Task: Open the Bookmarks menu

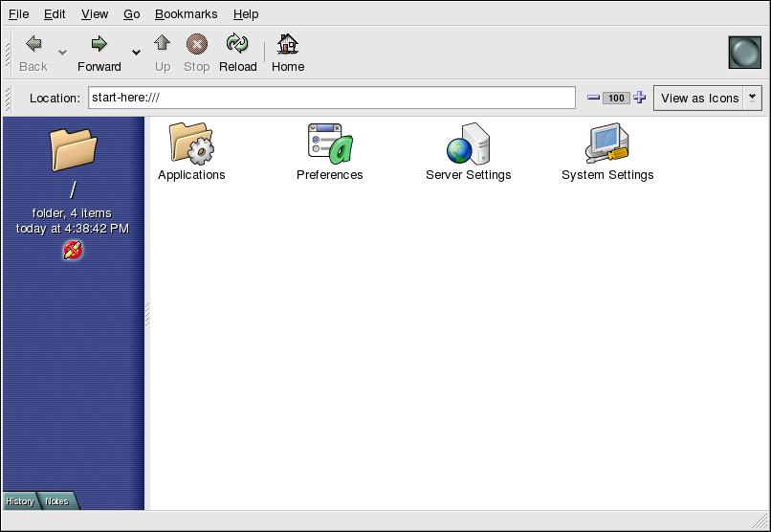Action: pos(186,14)
